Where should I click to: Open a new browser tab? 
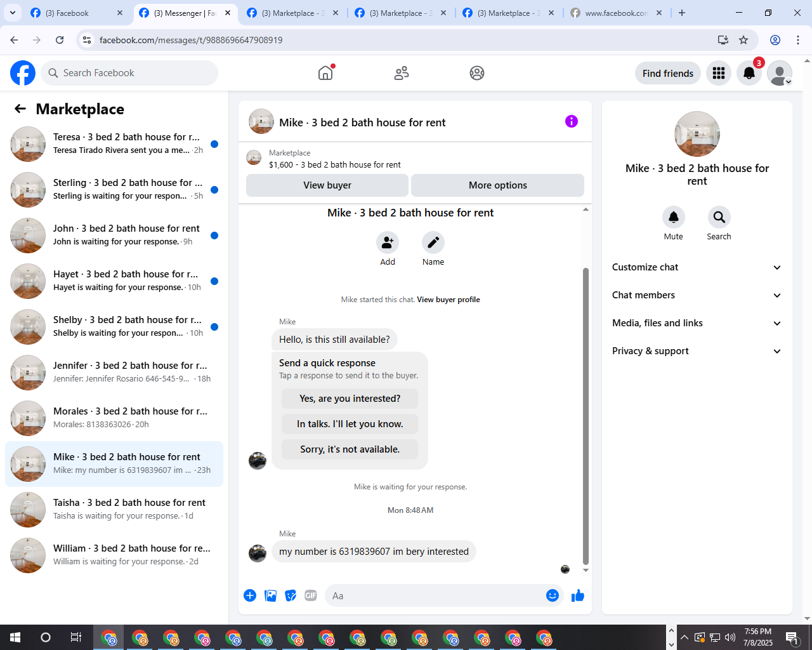coord(682,13)
